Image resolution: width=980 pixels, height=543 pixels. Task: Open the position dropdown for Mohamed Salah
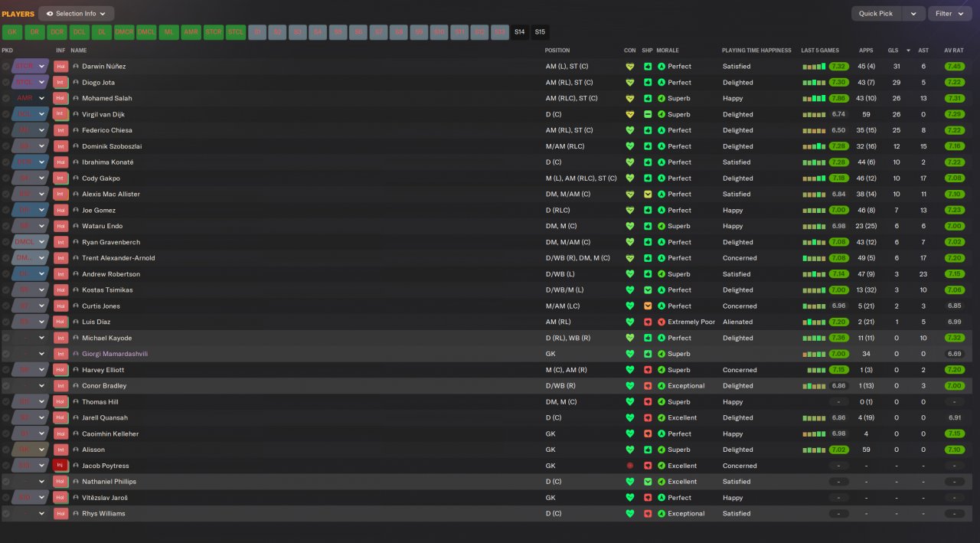click(x=42, y=99)
